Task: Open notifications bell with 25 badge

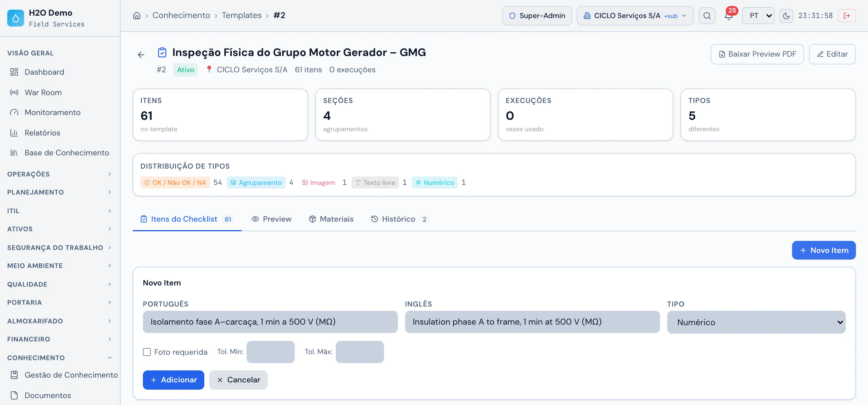Action: click(728, 15)
